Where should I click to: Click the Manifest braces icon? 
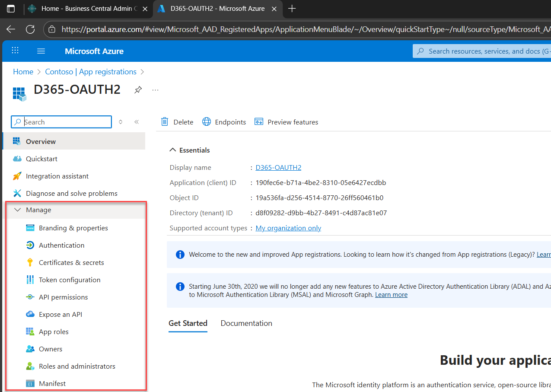tap(30, 383)
